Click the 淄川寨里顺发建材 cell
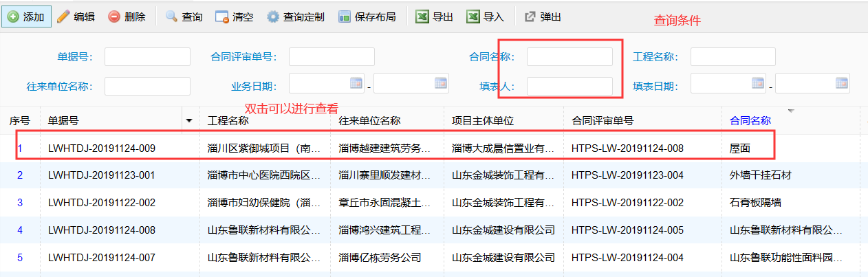This screenshot has width=868, height=277. point(385,175)
